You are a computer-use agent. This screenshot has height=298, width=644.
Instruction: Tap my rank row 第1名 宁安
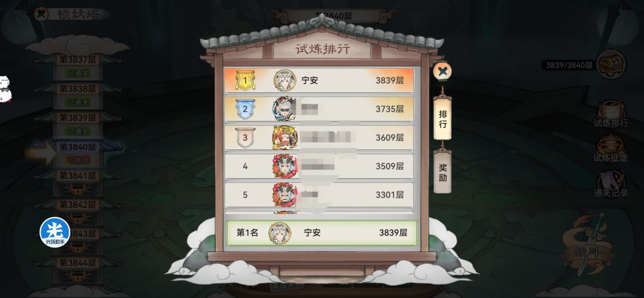point(321,232)
